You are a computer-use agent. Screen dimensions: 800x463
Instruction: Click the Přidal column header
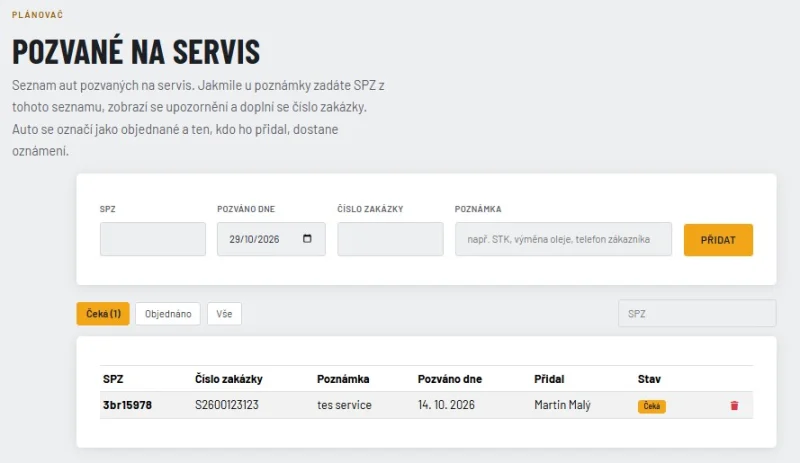pyautogui.click(x=549, y=379)
